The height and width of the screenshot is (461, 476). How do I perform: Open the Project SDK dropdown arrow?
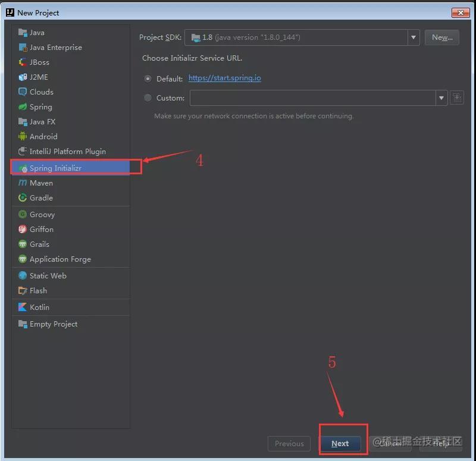pyautogui.click(x=413, y=37)
